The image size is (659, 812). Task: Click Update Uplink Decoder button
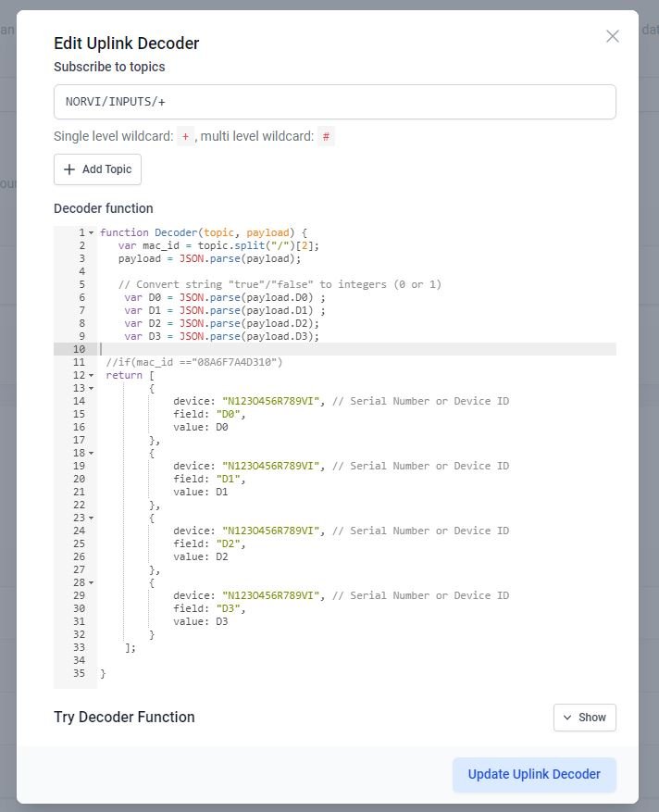[534, 774]
